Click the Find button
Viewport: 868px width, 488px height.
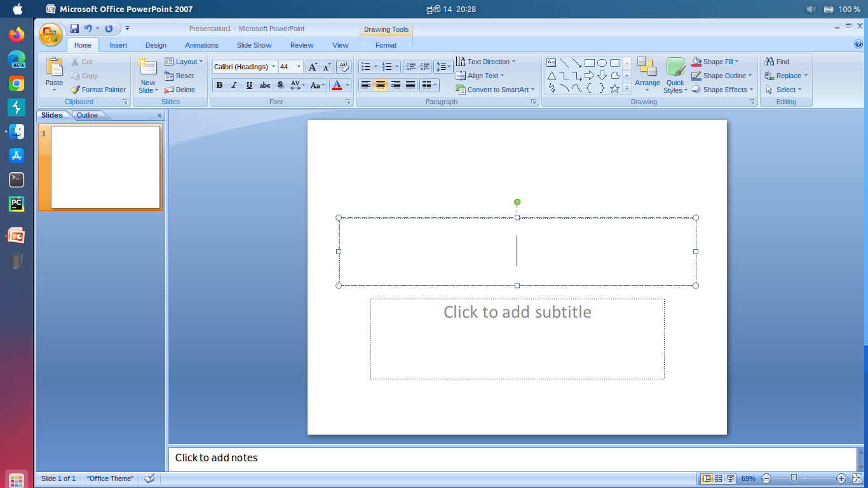click(777, 62)
